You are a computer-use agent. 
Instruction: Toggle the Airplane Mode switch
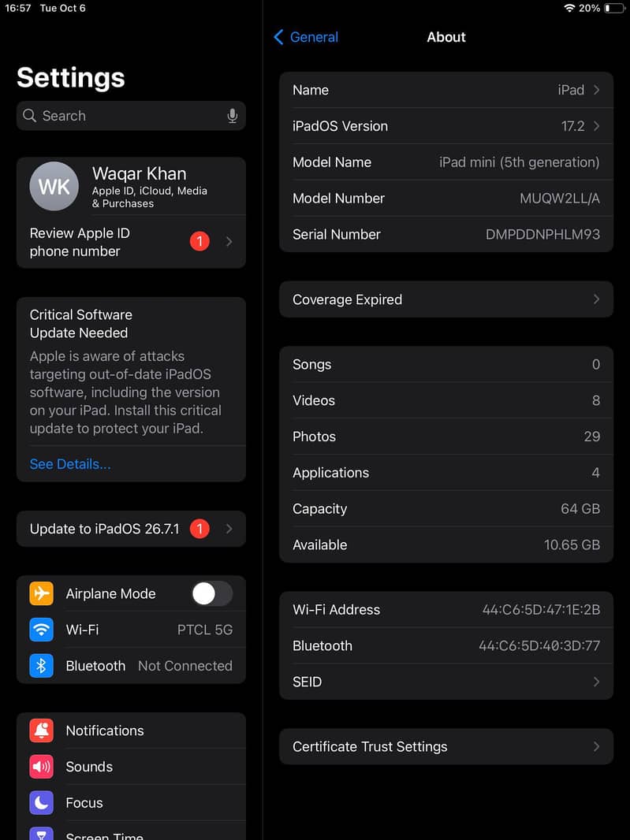tap(212, 593)
